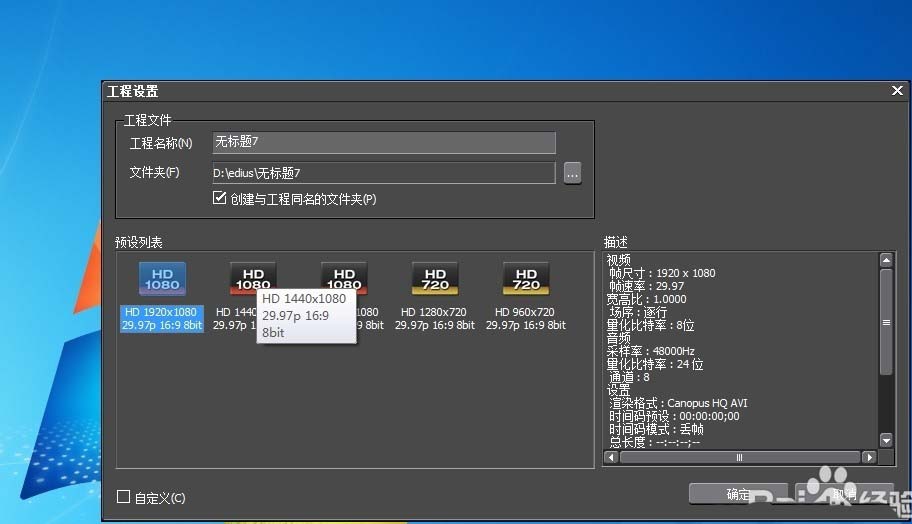Click description panel scroll up arrow
This screenshot has height=524, width=912.
pyautogui.click(x=886, y=260)
